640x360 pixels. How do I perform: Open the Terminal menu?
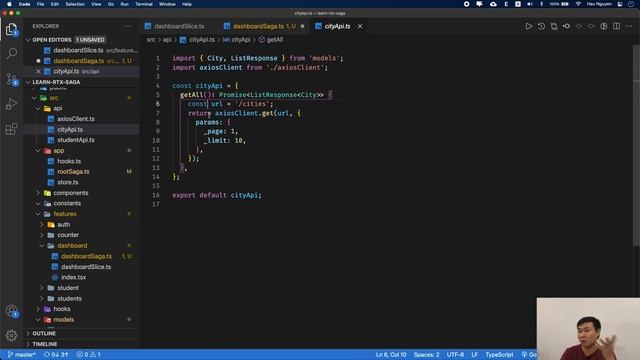point(144,4)
